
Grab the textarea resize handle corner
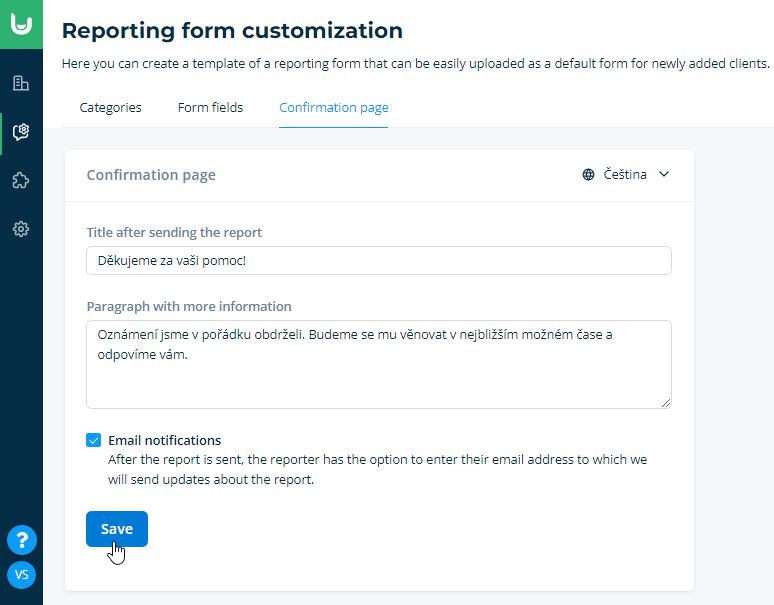point(666,403)
